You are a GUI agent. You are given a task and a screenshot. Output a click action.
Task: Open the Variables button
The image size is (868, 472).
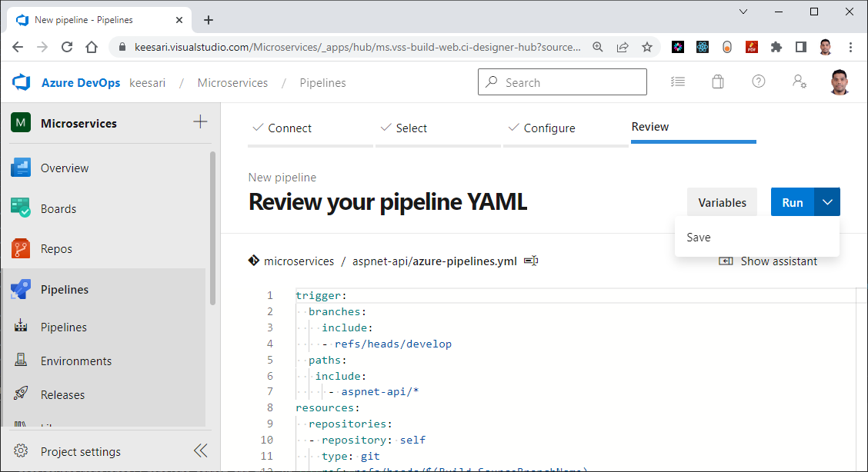point(722,202)
